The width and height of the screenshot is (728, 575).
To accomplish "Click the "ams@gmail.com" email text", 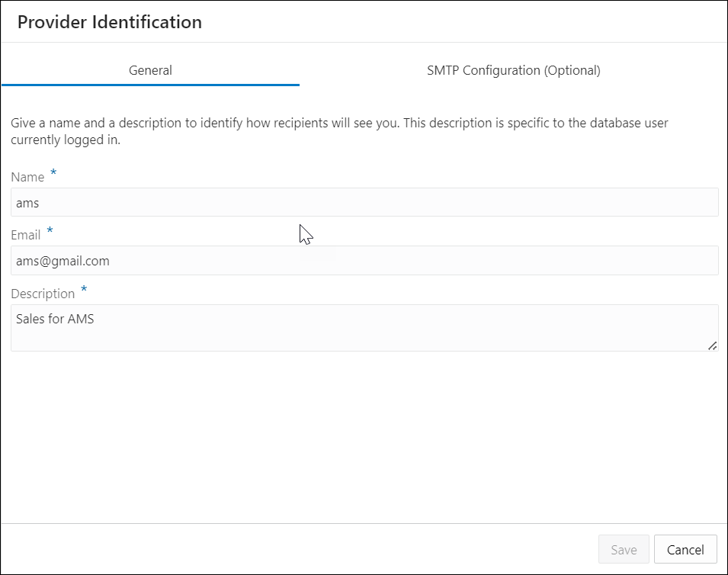I will tap(63, 261).
